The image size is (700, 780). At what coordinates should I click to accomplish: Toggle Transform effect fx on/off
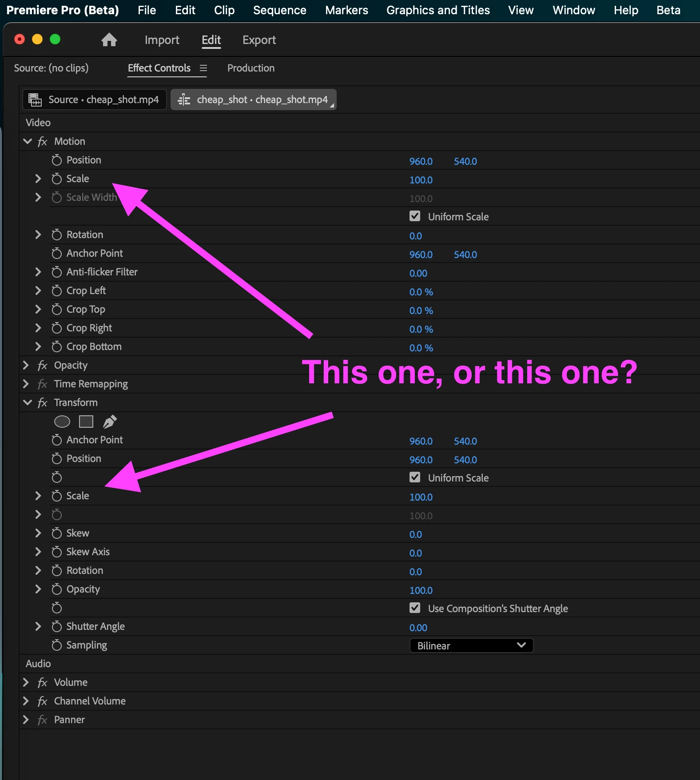(x=42, y=402)
